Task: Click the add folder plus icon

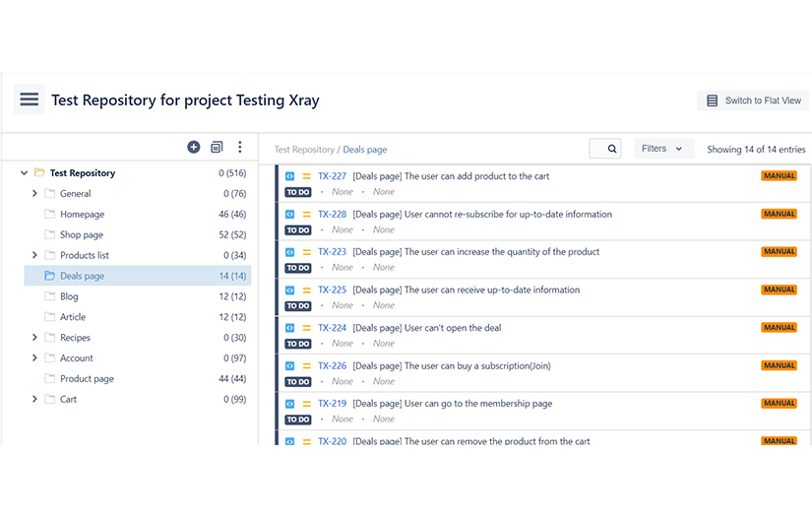Action: 194,147
